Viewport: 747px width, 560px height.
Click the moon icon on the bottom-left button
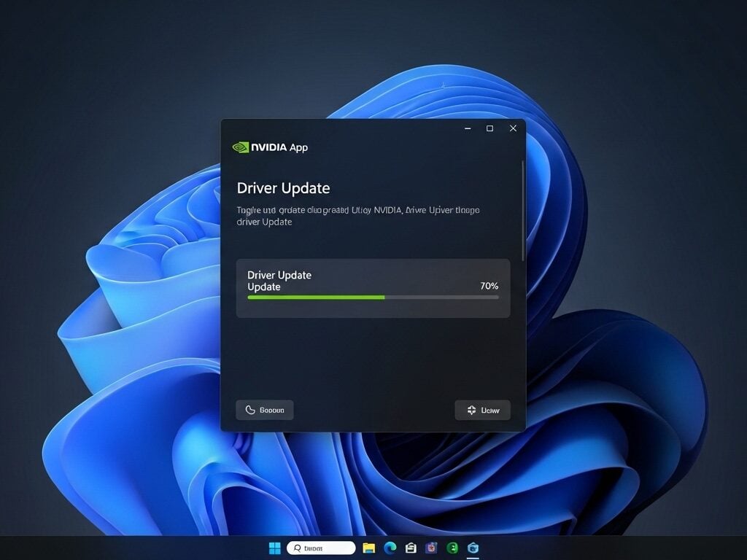[x=249, y=410]
